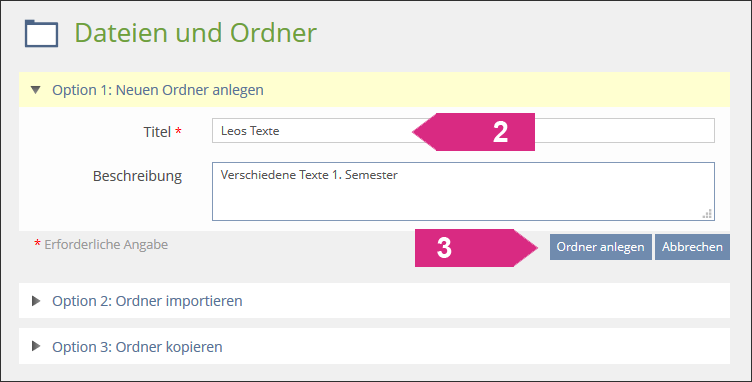Open the Option 2: Ordner importieren section

[x=374, y=301]
